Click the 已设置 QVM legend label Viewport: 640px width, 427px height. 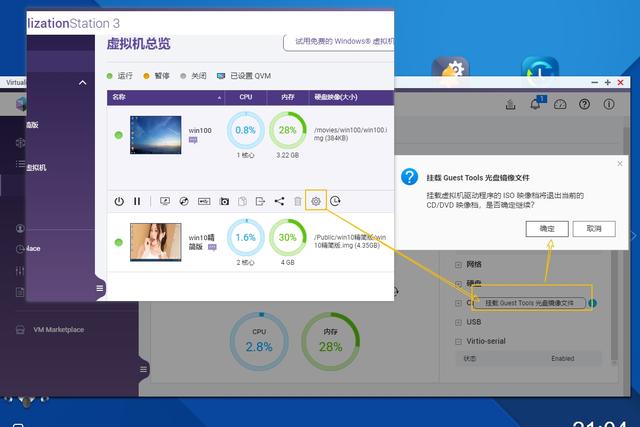251,76
